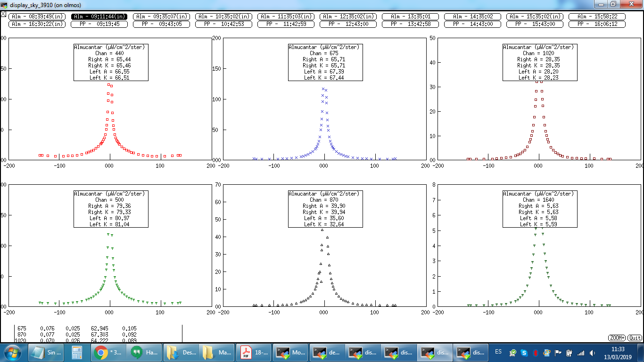Screen dimensions: 644x362
Task: Open principal plane PP - 09:43:05
Action: pos(161,24)
